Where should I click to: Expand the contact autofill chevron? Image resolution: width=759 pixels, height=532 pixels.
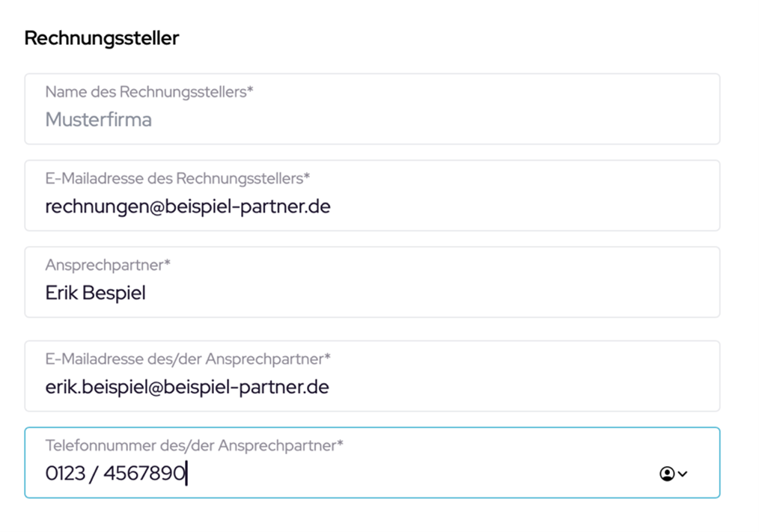[683, 474]
